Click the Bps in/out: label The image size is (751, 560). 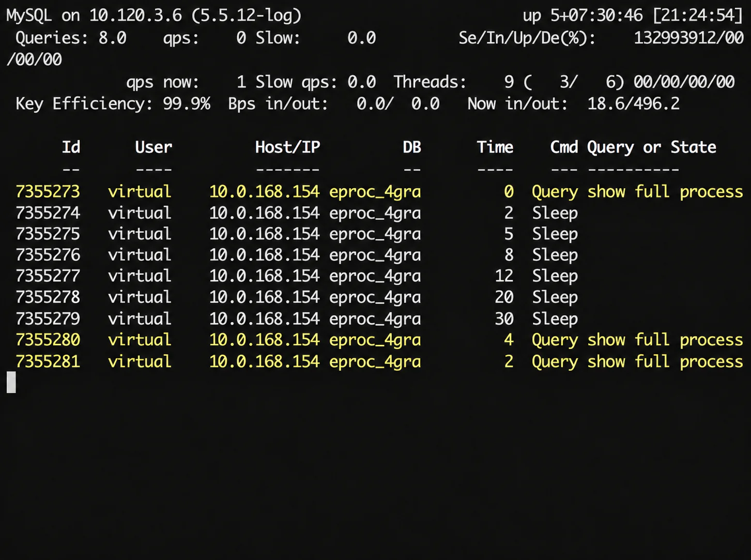coord(278,104)
